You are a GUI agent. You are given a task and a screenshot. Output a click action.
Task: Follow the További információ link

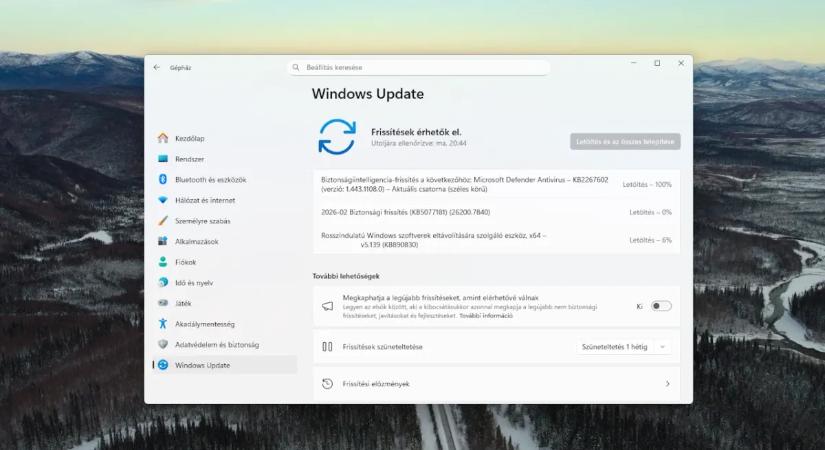pyautogui.click(x=486, y=315)
